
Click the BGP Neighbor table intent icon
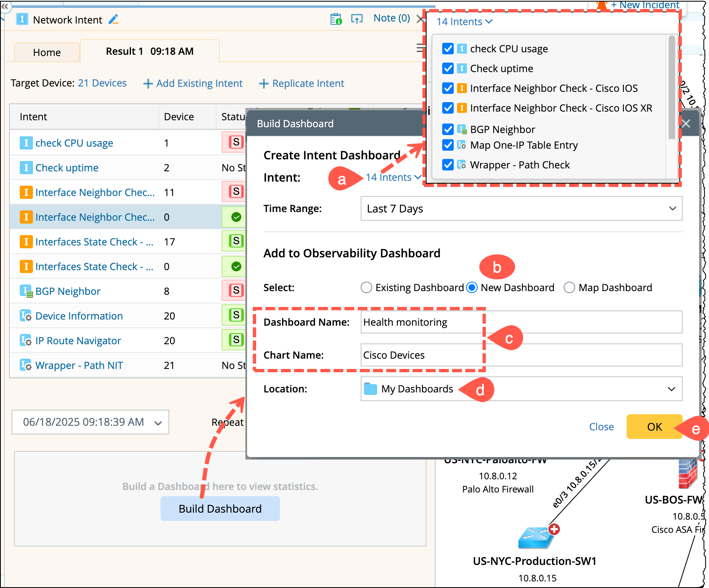coord(26,291)
